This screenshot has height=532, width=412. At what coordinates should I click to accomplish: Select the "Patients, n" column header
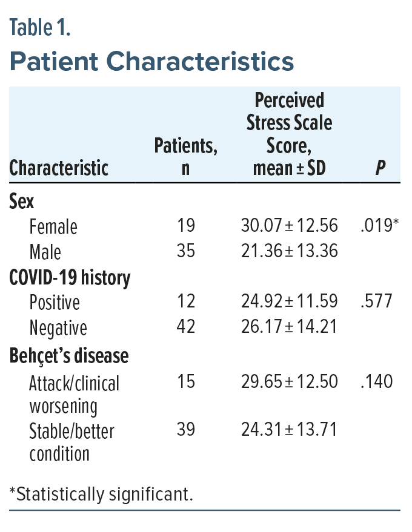[185, 157]
